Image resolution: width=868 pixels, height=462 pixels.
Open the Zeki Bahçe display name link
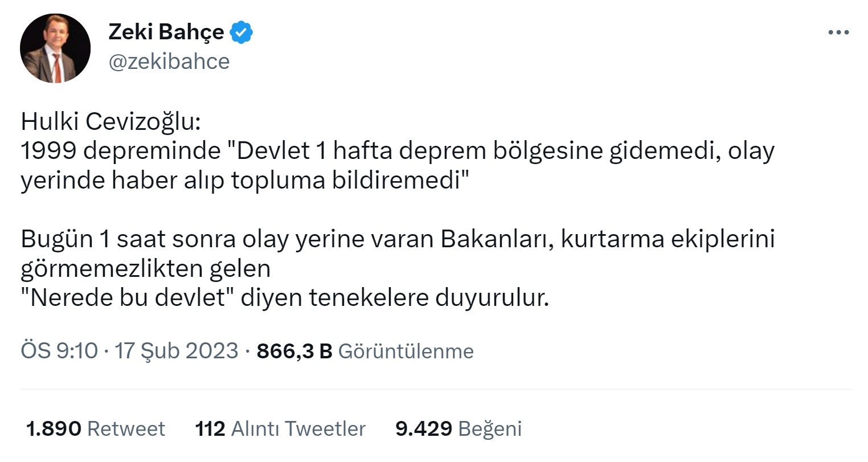pyautogui.click(x=166, y=32)
